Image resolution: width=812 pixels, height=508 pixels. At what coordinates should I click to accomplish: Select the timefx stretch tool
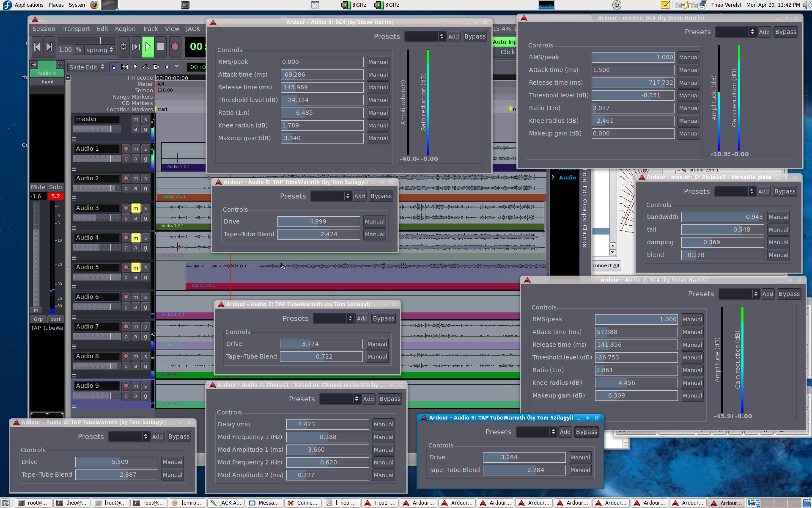(156, 67)
